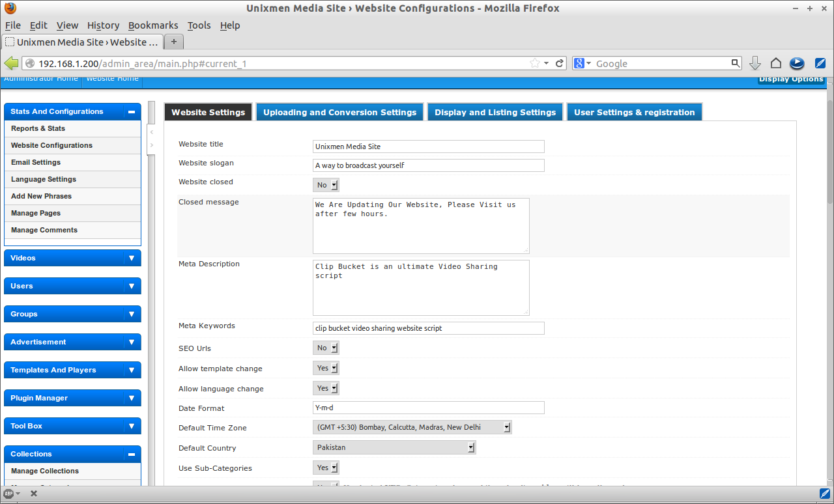Open Manage Comments link
834x504 pixels.
point(44,230)
